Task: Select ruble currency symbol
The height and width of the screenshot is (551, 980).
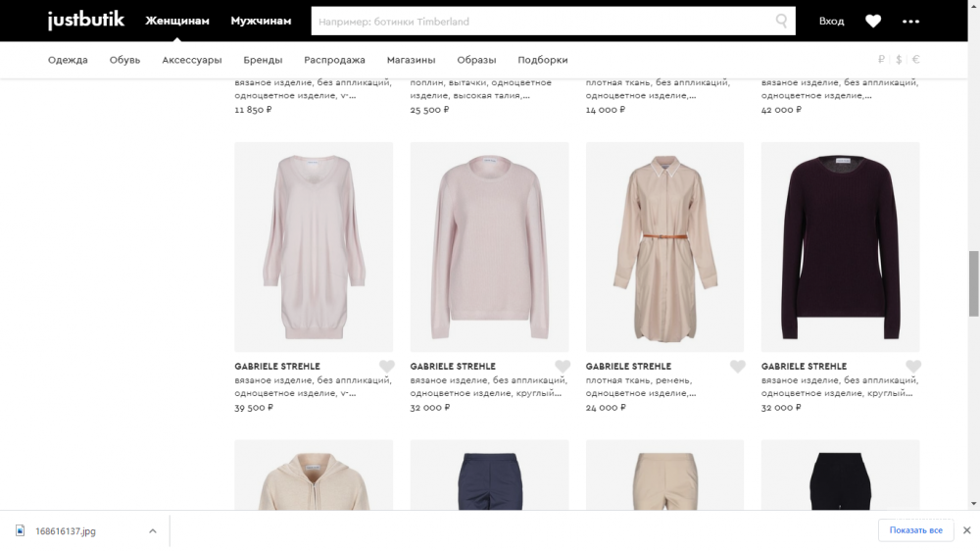Action: coord(881,60)
